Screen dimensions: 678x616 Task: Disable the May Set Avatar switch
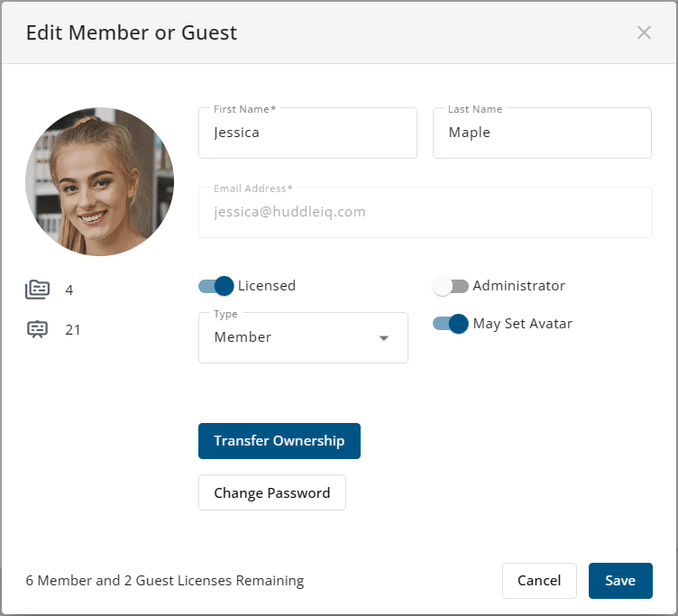[451, 324]
